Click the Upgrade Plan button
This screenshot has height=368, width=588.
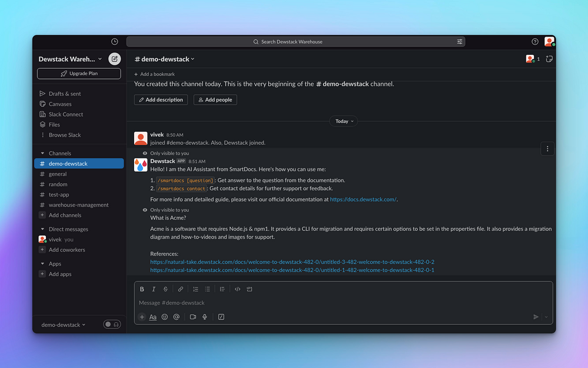point(79,74)
